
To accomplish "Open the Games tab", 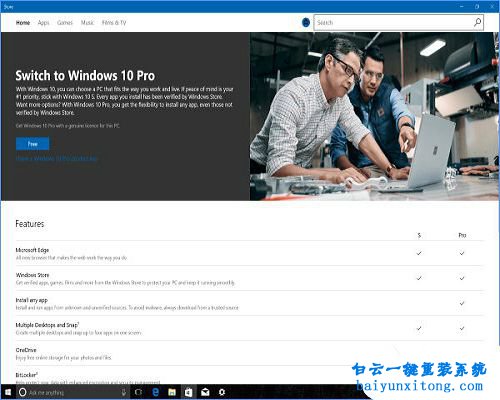I will [65, 23].
